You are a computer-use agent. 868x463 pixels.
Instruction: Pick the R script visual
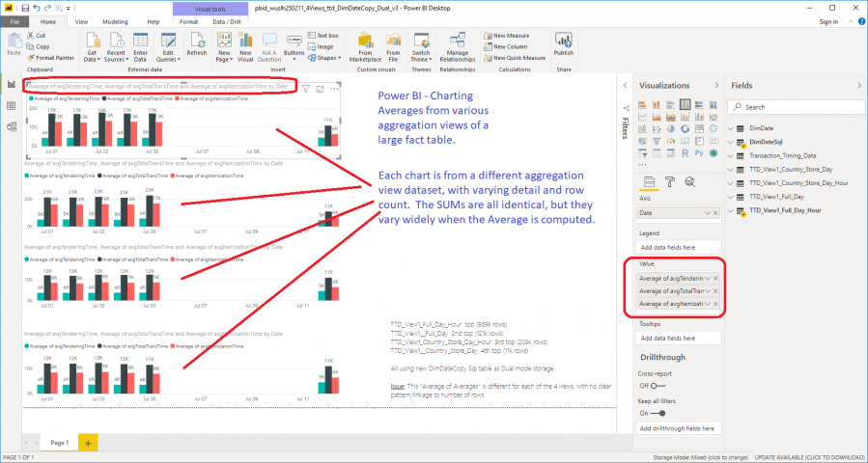[686, 152]
